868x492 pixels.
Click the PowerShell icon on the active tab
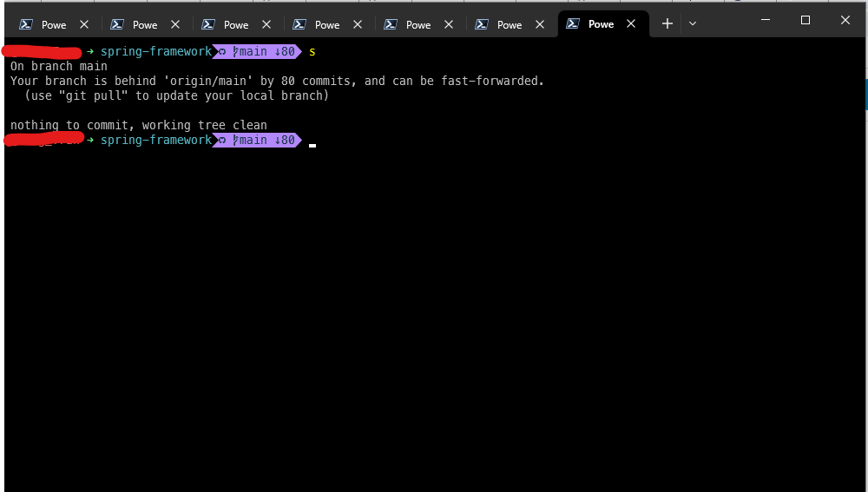pyautogui.click(x=572, y=23)
